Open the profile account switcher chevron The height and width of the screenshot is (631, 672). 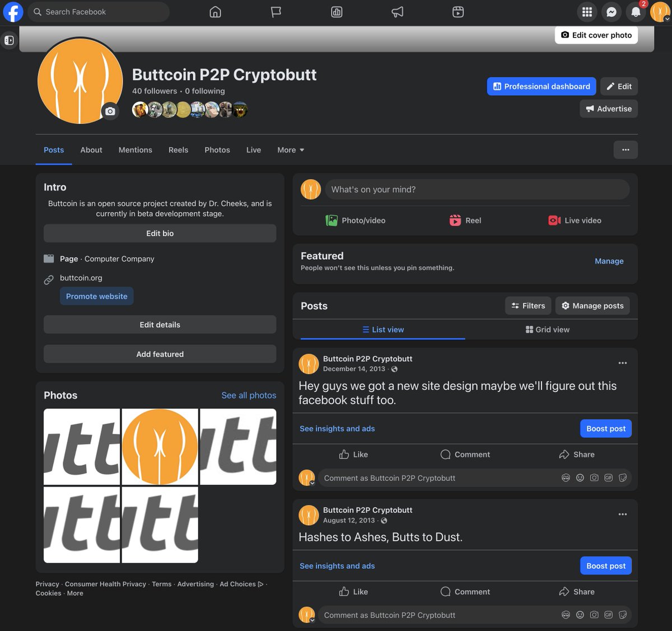tap(666, 17)
